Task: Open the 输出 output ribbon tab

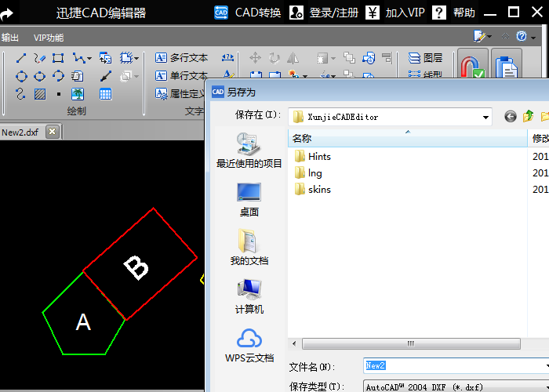Action: (9, 38)
